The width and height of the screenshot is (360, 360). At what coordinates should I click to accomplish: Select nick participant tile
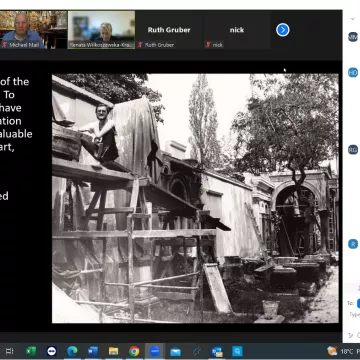(237, 30)
